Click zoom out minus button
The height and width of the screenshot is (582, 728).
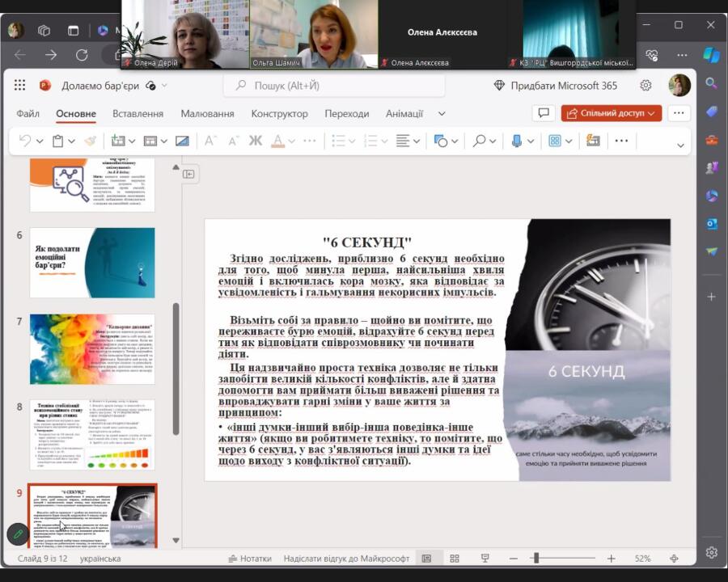513,559
